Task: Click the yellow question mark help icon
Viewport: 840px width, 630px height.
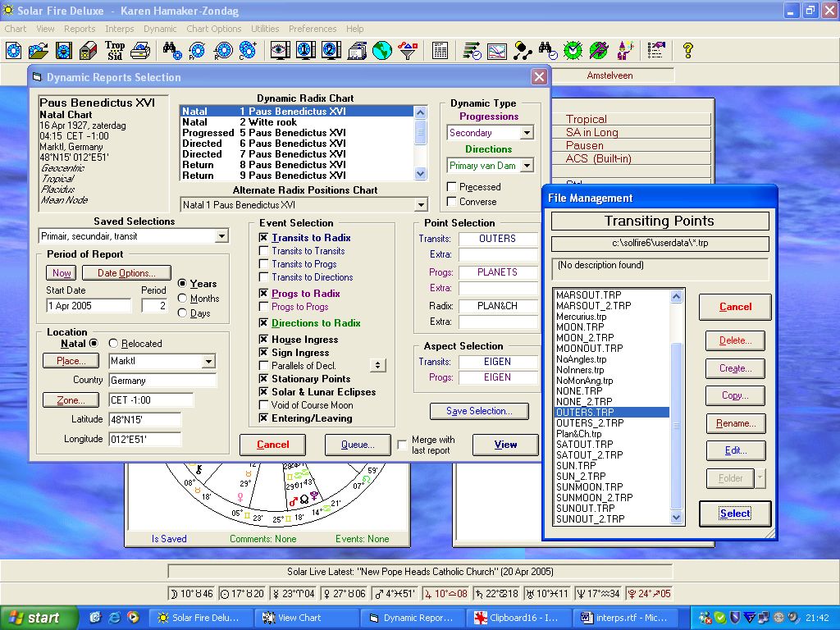Action: tap(687, 51)
